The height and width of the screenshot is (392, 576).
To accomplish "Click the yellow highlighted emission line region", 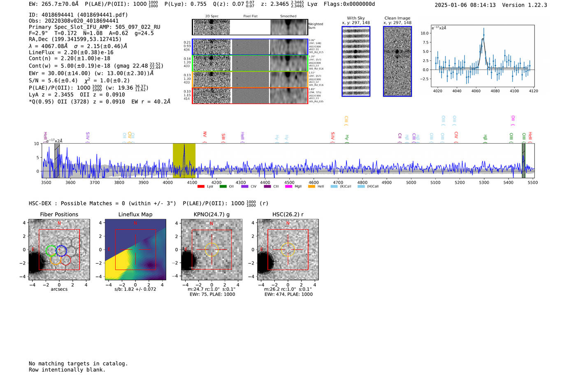I will (184, 161).
